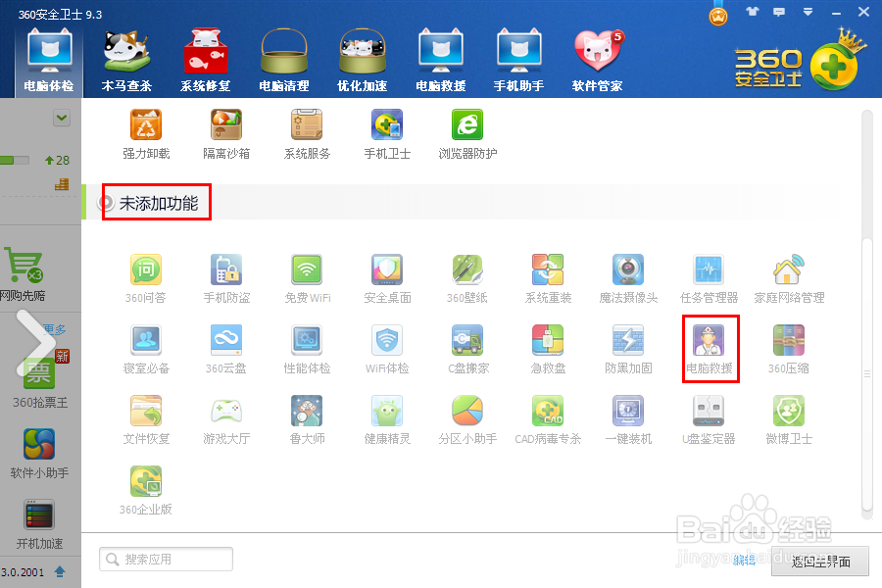Go to the 电脑清理 tab

click(284, 62)
